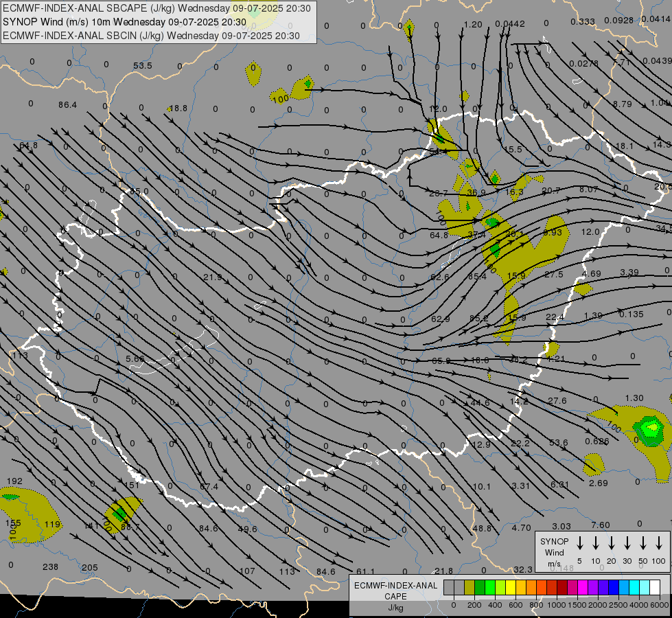Image resolution: width=672 pixels, height=618 pixels.
Task: Click the map value 86.4
Action: pyautogui.click(x=68, y=104)
